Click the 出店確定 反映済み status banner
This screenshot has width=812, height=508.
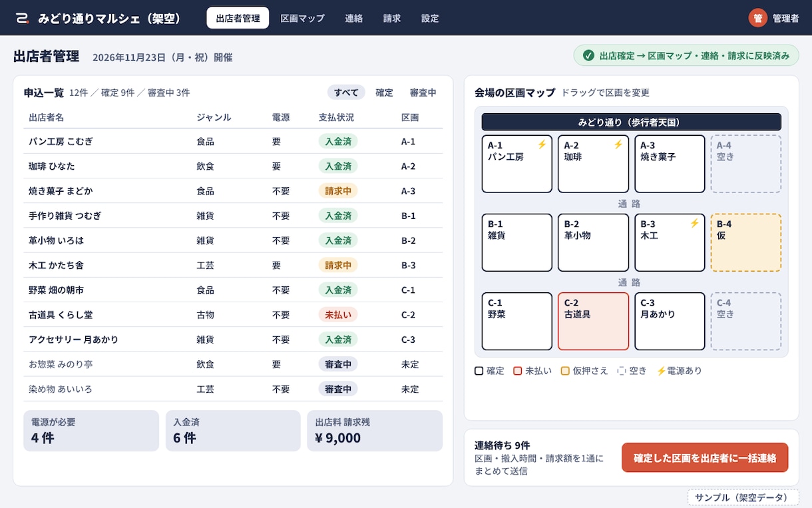[686, 56]
